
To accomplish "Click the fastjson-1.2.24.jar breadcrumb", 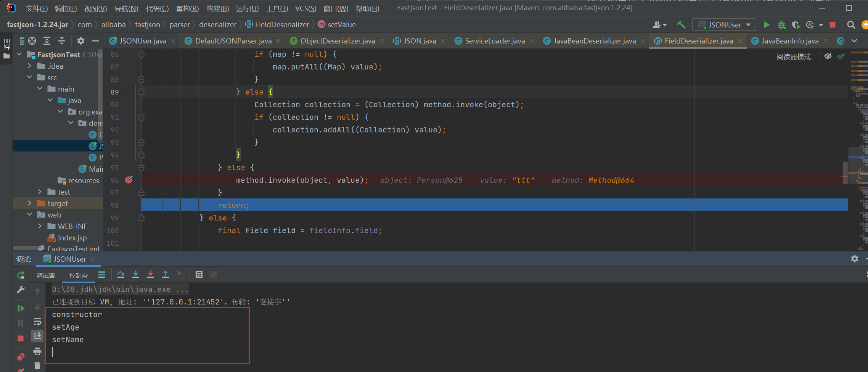I will tap(37, 25).
